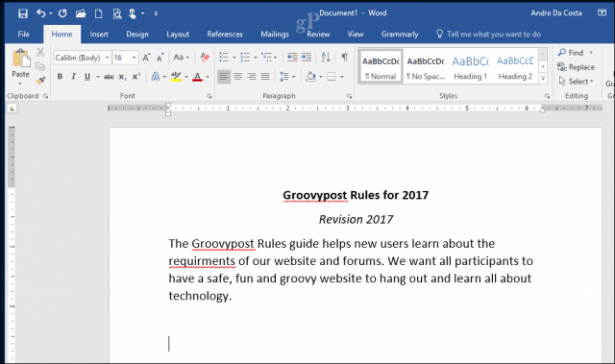Viewport: 615px width, 364px height.
Task: Apply the Heading 1 style
Action: coord(470,66)
